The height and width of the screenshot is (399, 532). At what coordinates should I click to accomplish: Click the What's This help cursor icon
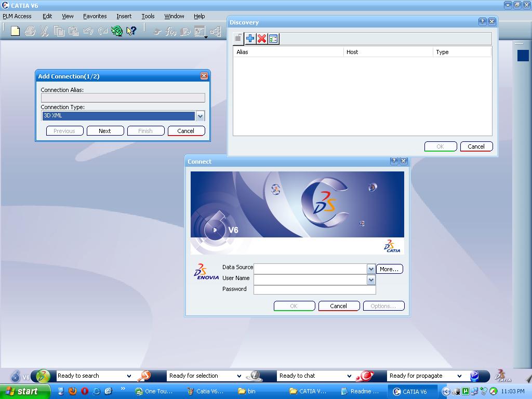coord(131,31)
